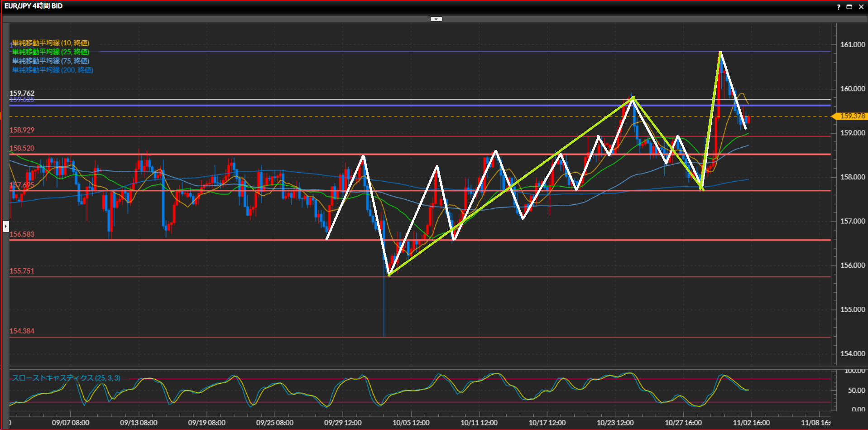
Task: Expand the left side panel arrow
Action: click(6, 226)
